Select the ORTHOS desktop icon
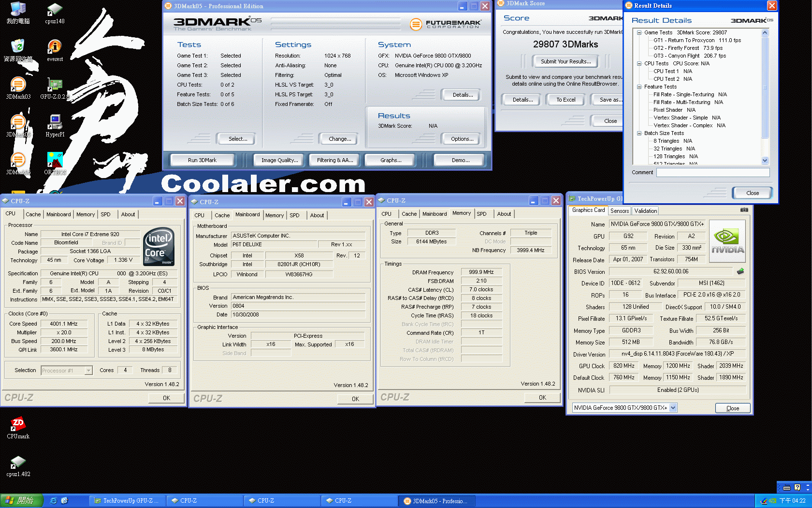812x508 pixels. (55, 163)
